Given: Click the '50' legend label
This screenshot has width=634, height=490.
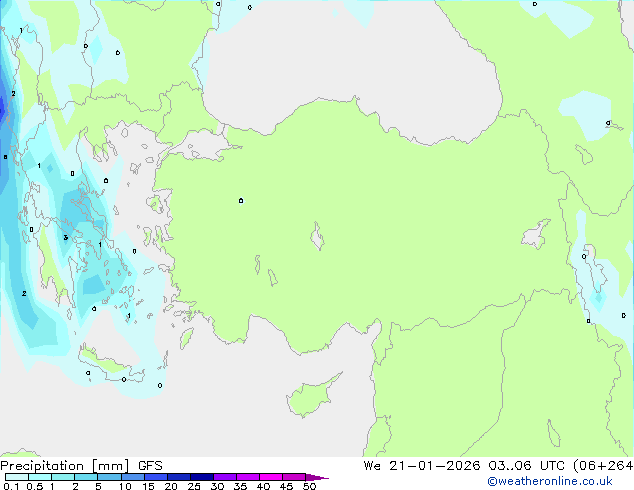Looking at the screenshot, I should point(309,486).
